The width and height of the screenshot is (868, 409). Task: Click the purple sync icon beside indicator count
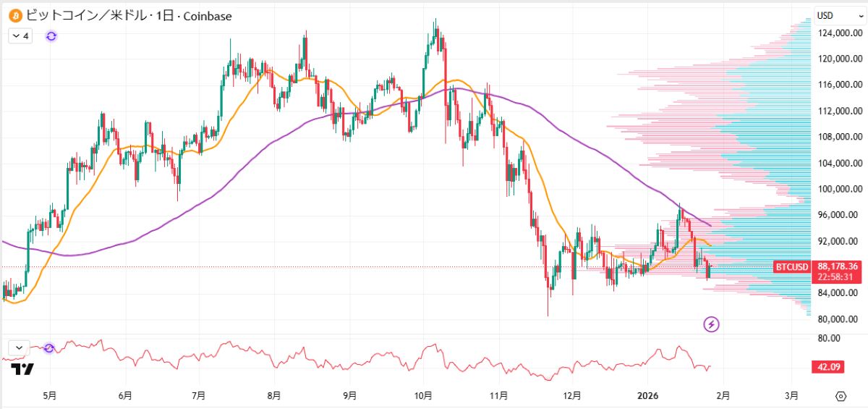coord(51,35)
